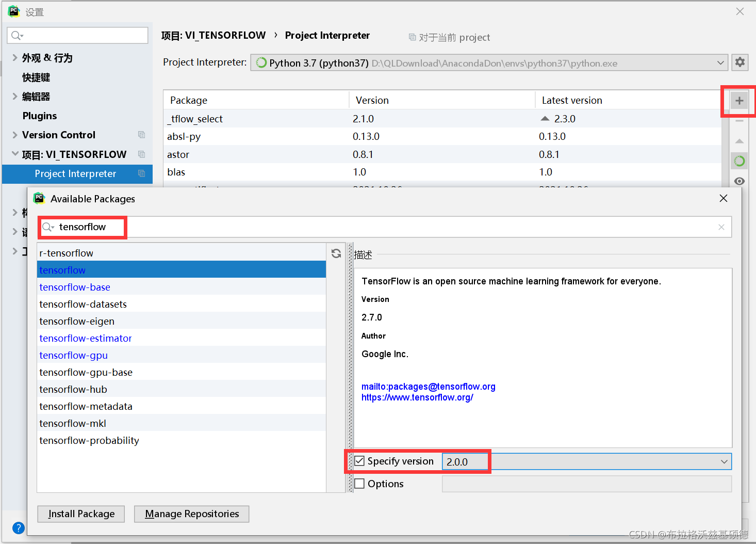
Task: Click the settings search magnifier icon
Action: [17, 35]
